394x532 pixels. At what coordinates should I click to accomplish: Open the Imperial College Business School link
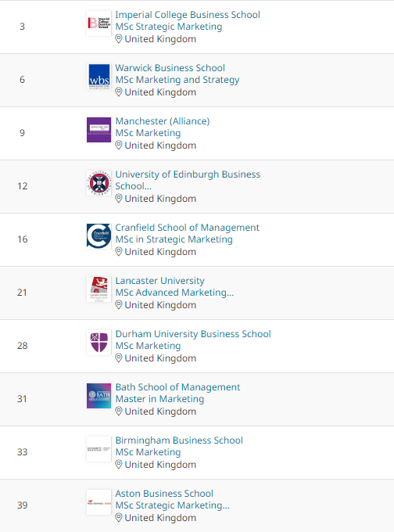188,15
